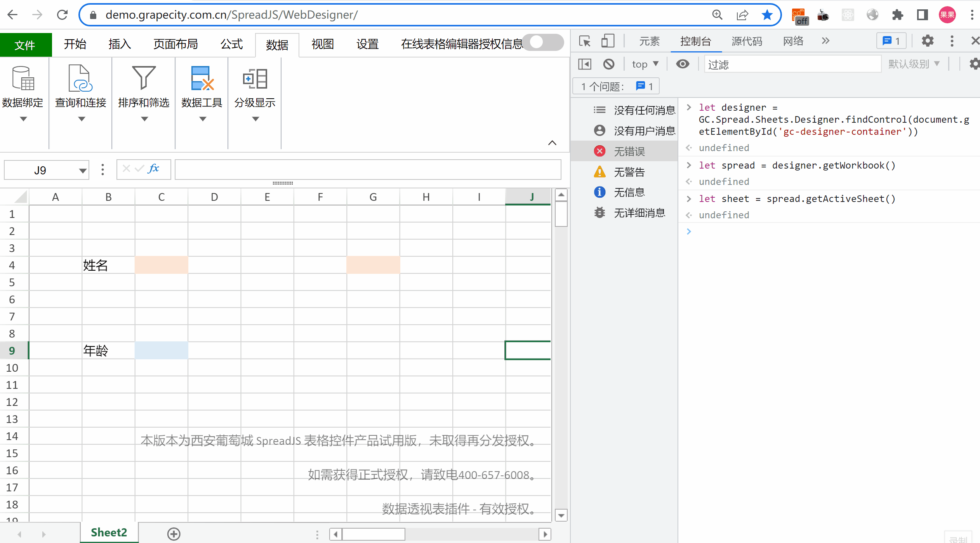Open the browser side panel icon

coord(922,15)
